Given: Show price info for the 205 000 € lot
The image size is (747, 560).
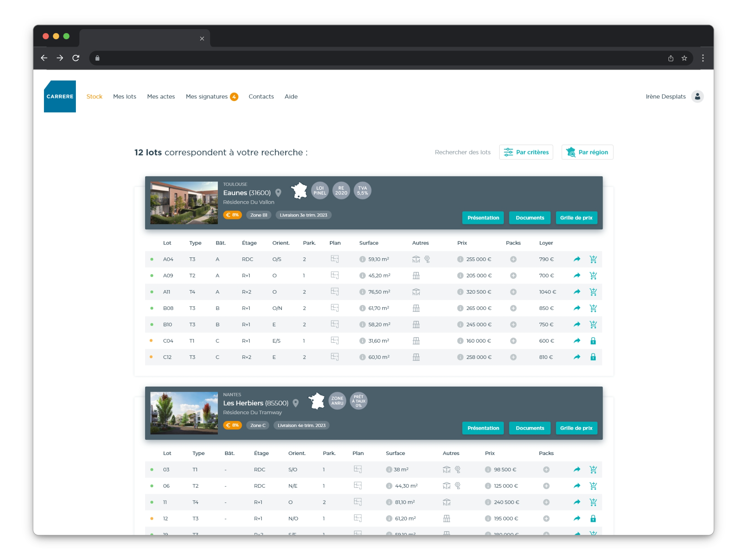Looking at the screenshot, I should 460,275.
